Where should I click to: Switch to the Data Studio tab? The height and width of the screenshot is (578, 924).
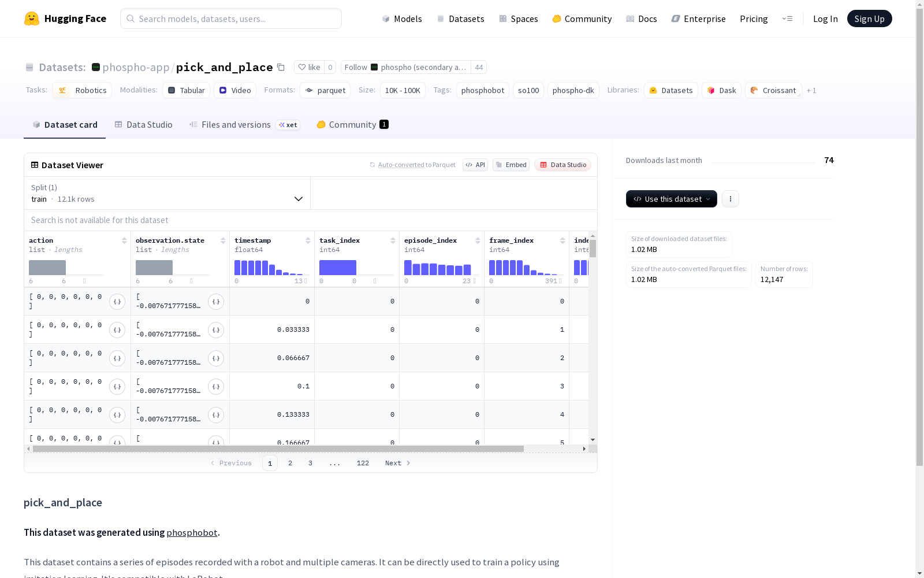[x=143, y=125]
